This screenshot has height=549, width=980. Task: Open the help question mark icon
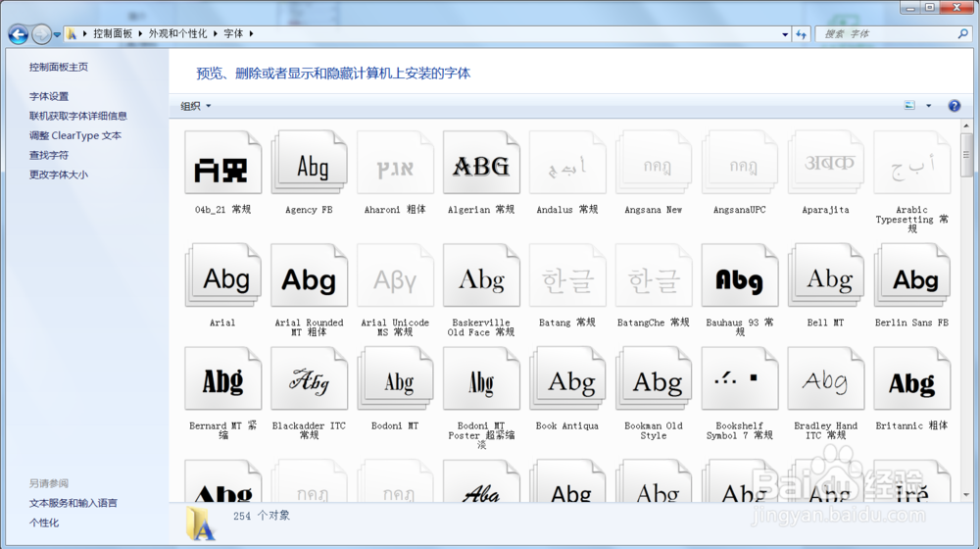954,106
